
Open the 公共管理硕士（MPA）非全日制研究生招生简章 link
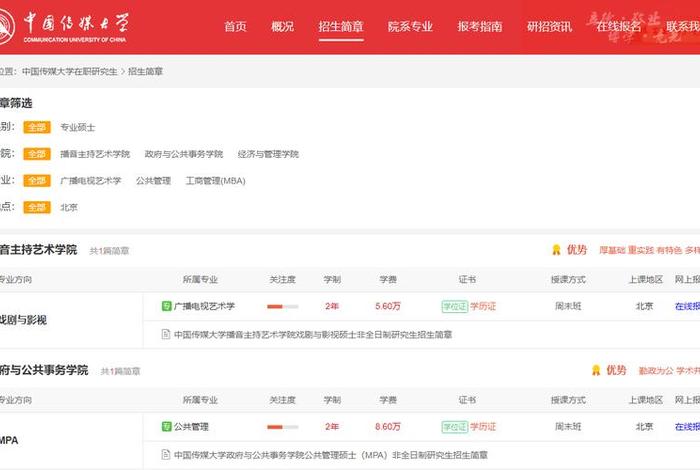(x=331, y=455)
